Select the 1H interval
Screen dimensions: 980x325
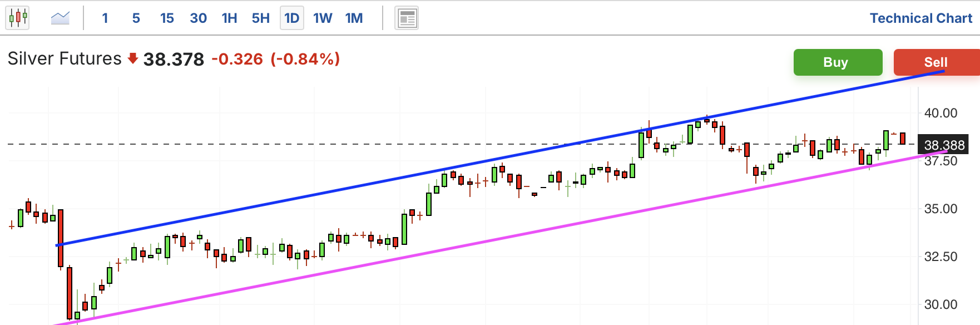229,18
